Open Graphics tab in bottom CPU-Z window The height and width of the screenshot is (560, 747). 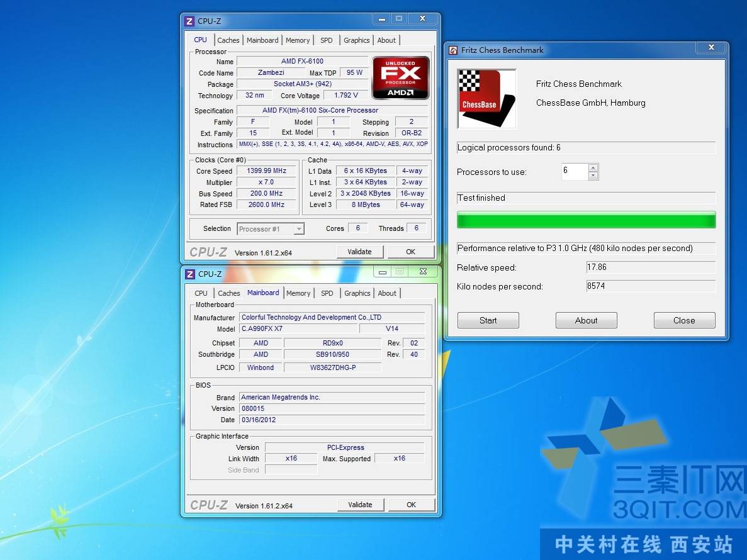pyautogui.click(x=357, y=293)
